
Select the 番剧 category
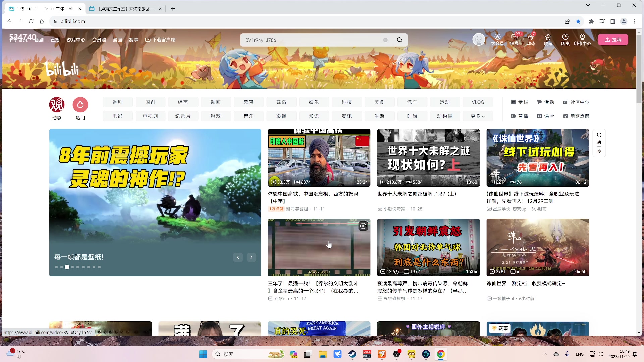pyautogui.click(x=117, y=102)
